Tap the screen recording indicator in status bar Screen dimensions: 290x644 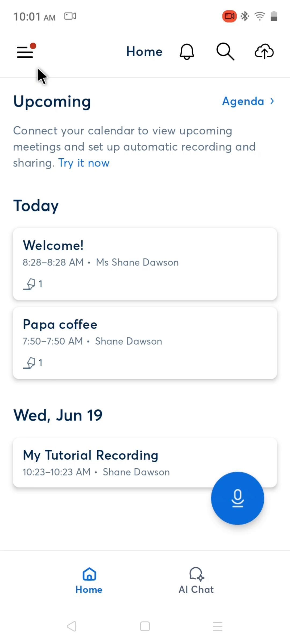coord(229,16)
